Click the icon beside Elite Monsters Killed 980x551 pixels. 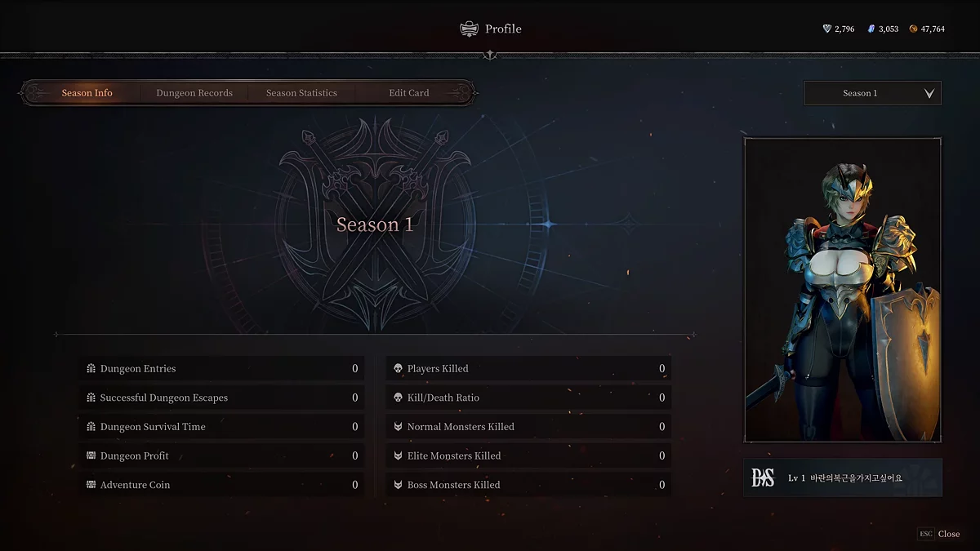coord(399,455)
